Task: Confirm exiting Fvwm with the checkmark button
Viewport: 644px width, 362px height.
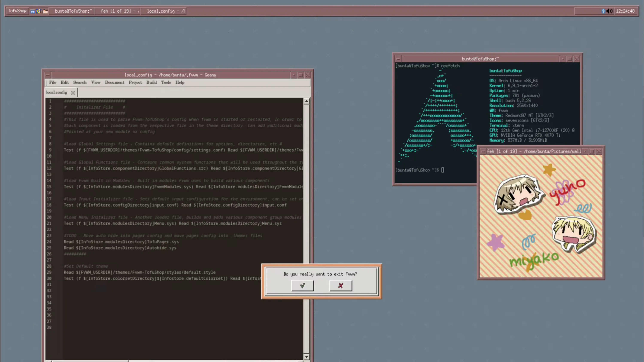Action: (x=302, y=285)
